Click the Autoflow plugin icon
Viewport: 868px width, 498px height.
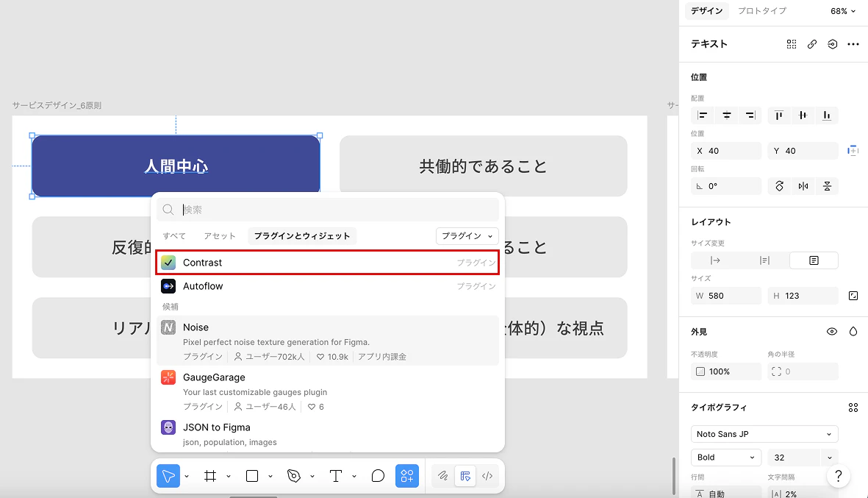click(x=168, y=286)
